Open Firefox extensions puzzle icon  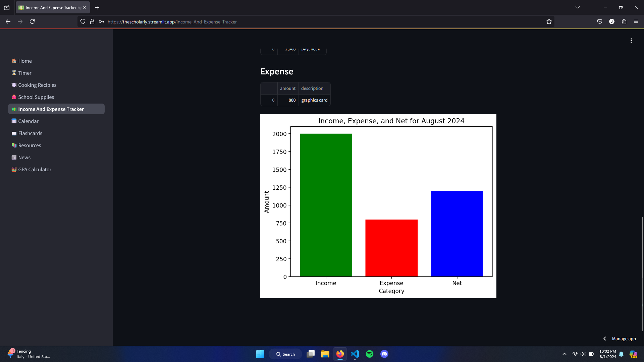point(624,21)
